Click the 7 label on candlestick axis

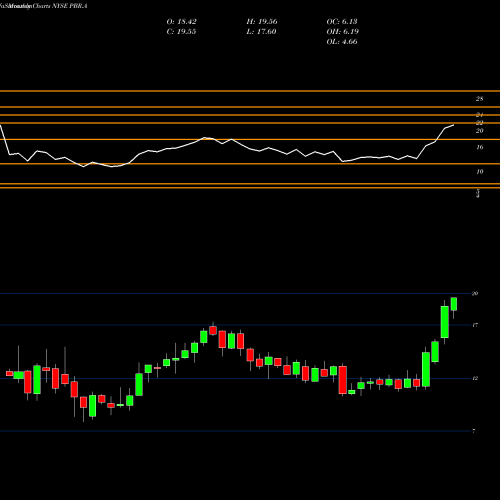point(474,431)
